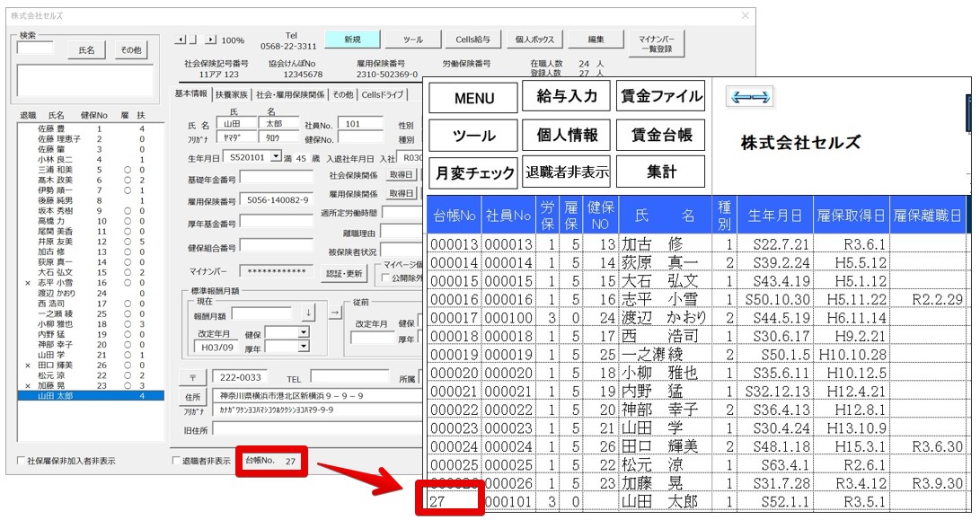Click the 雇用保険番号 field showing 5056-140082-9

(x=277, y=200)
